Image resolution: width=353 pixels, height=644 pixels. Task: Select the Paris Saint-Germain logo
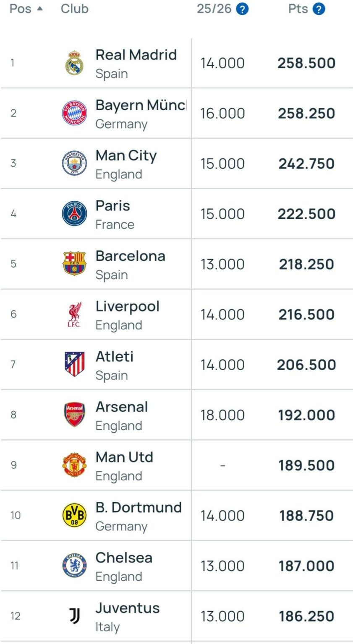[x=74, y=213]
